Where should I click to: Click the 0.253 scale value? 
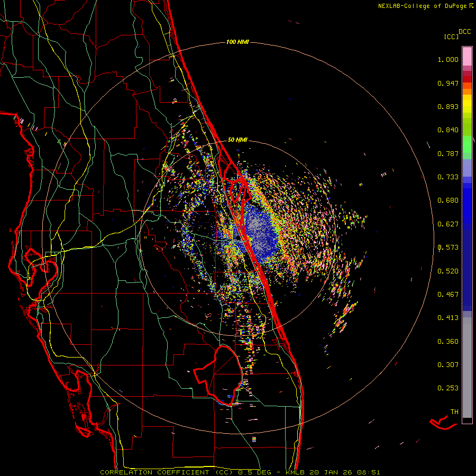coord(448,388)
